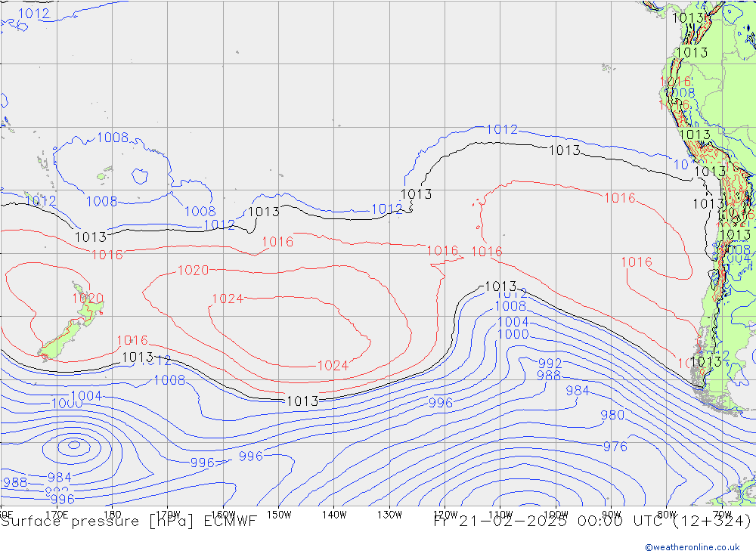This screenshot has height=554, width=756.
Task: Click the 90W longitude label
Action: pos(611,514)
